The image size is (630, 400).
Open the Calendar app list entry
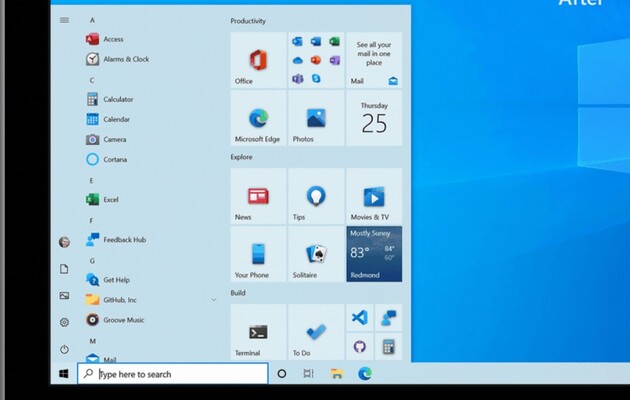[x=151, y=119]
